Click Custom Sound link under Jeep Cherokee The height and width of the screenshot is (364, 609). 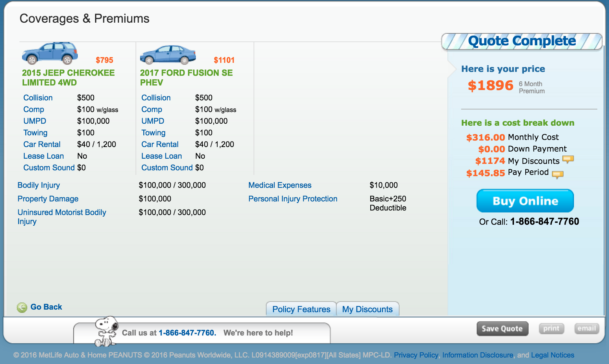49,168
